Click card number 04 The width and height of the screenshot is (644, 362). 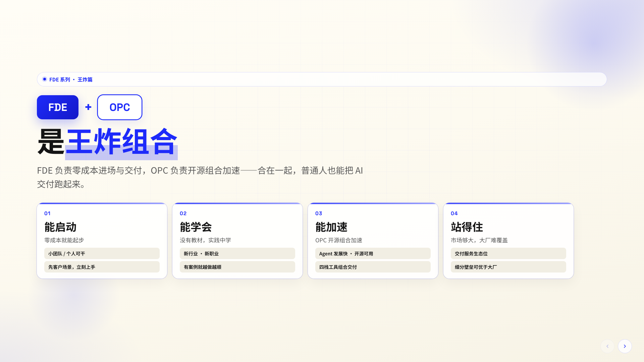coord(454,213)
